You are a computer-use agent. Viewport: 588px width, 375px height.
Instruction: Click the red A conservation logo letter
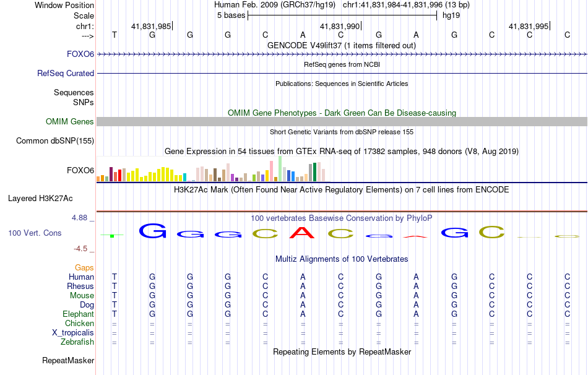pos(302,233)
